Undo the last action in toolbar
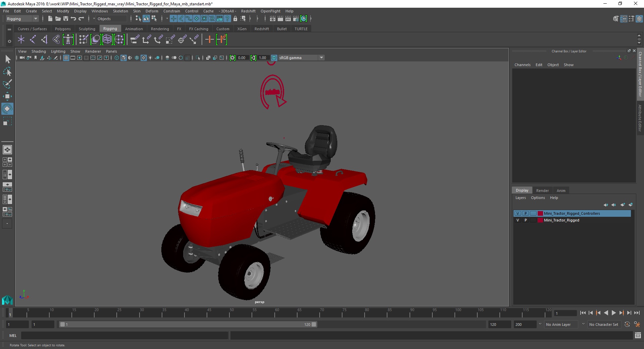 (73, 19)
